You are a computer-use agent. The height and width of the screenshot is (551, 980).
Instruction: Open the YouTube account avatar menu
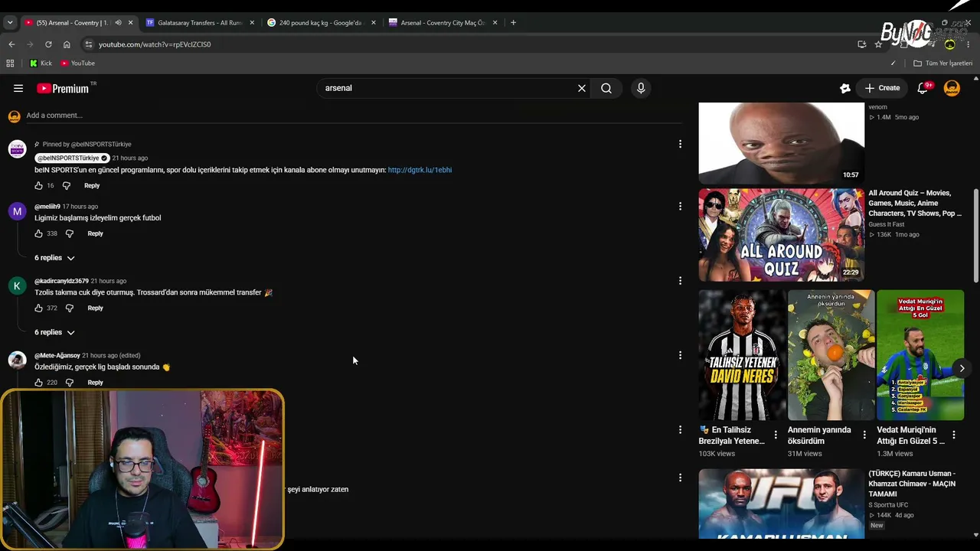pyautogui.click(x=952, y=88)
